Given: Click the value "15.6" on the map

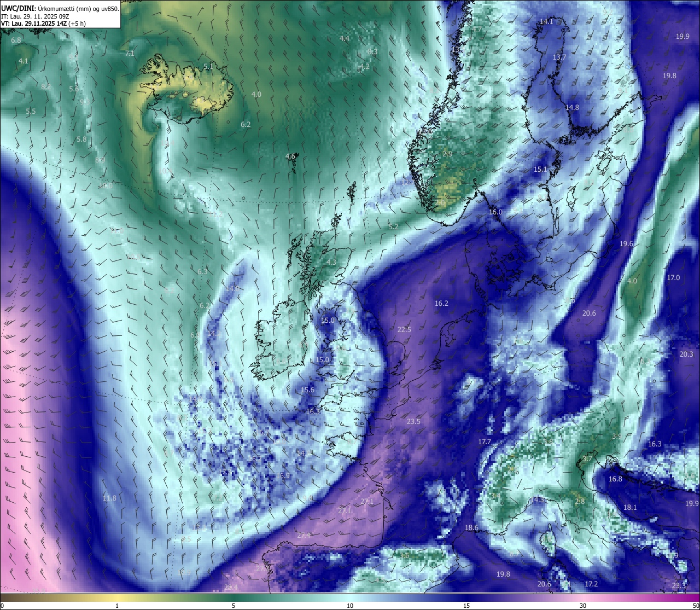Looking at the screenshot, I should (x=308, y=390).
